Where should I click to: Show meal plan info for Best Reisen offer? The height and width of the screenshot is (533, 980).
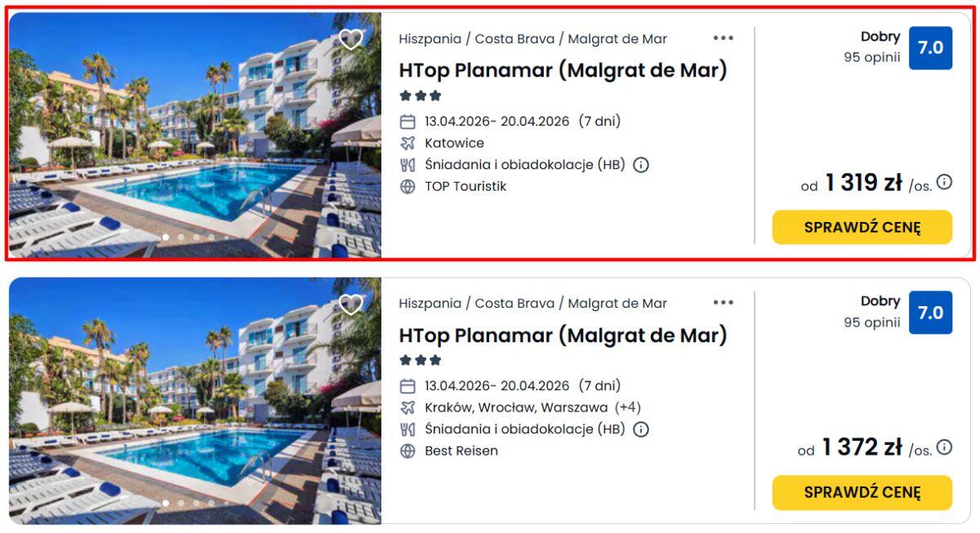(641, 429)
